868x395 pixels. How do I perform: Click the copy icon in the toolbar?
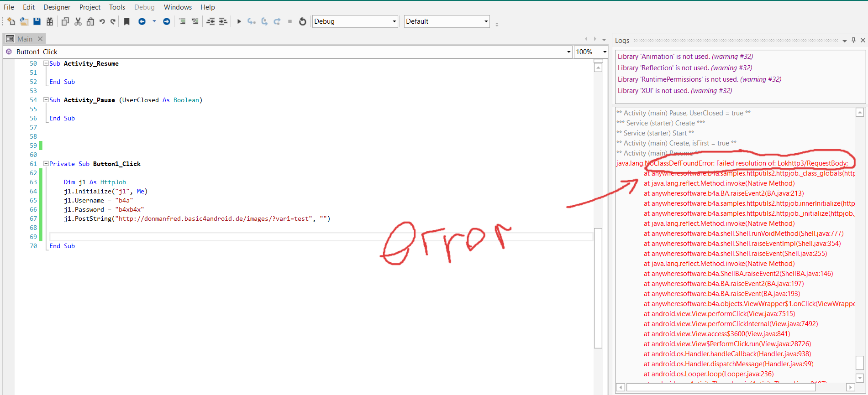tap(65, 21)
